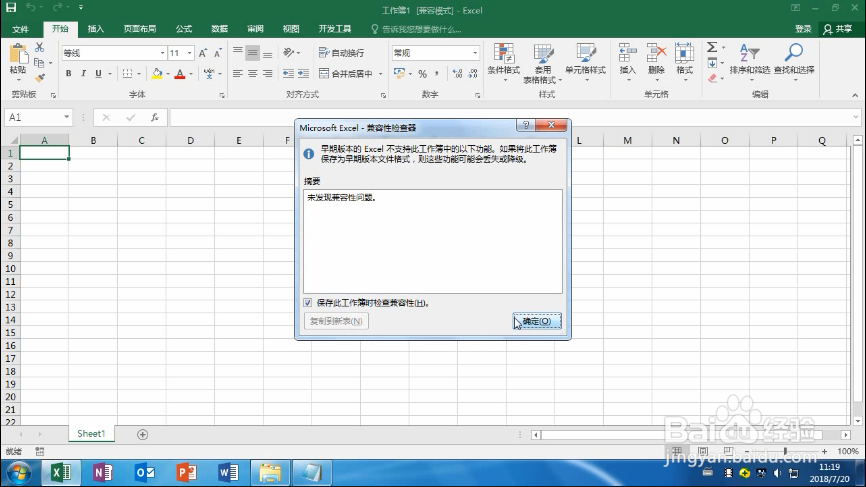Open the File tab
This screenshot has height=487, width=866.
click(20, 29)
